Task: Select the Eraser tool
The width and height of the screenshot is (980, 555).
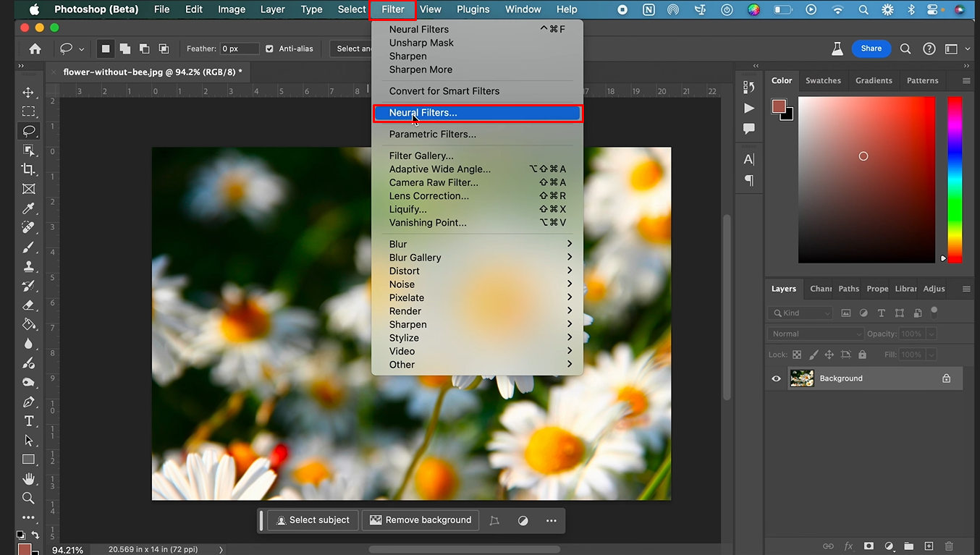Action: pyautogui.click(x=28, y=305)
